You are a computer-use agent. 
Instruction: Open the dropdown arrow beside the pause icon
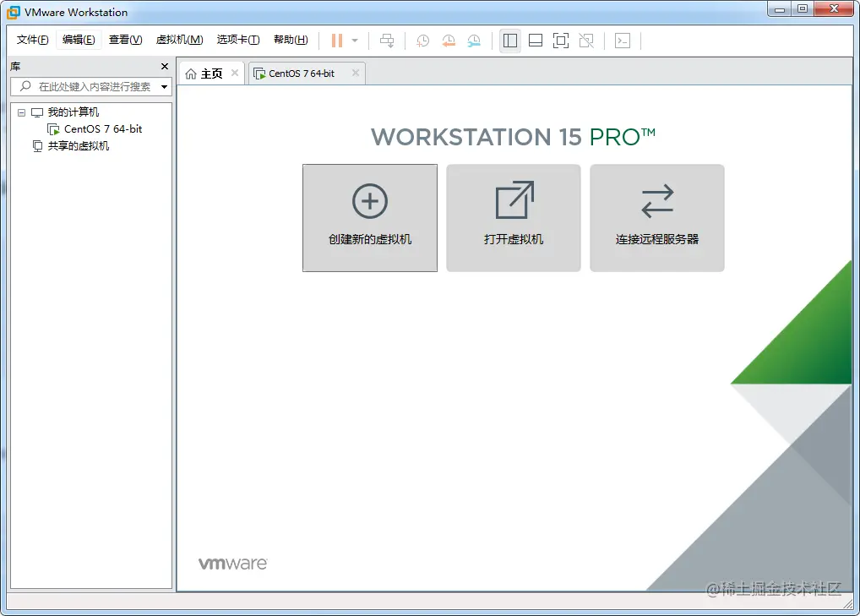(355, 41)
